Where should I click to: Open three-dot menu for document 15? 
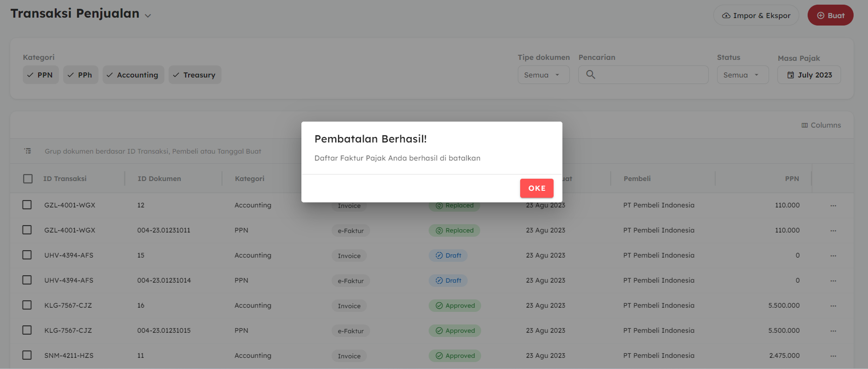833,256
